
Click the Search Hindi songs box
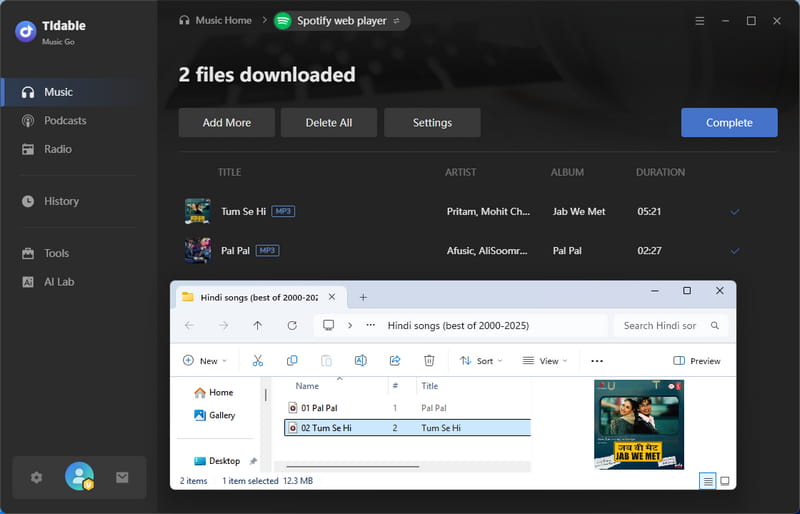click(670, 326)
